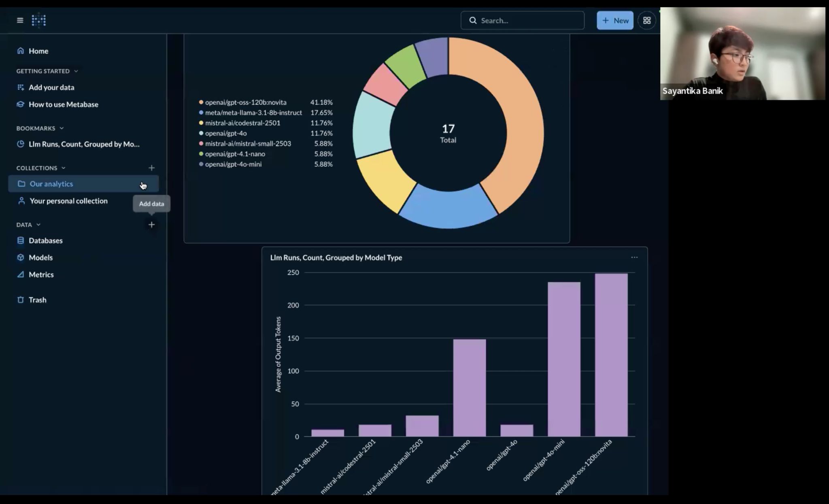Screen dimensions: 829x504
Task: Toggle the openai/gpt-oss-120b:novita legend dot
Action: pyautogui.click(x=201, y=102)
